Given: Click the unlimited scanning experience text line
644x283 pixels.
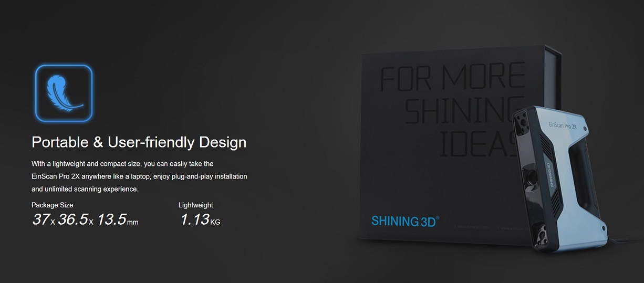Looking at the screenshot, I should 85,189.
